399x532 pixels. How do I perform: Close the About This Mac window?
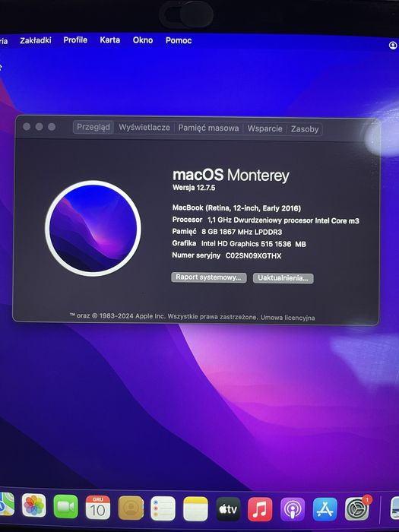click(x=27, y=127)
